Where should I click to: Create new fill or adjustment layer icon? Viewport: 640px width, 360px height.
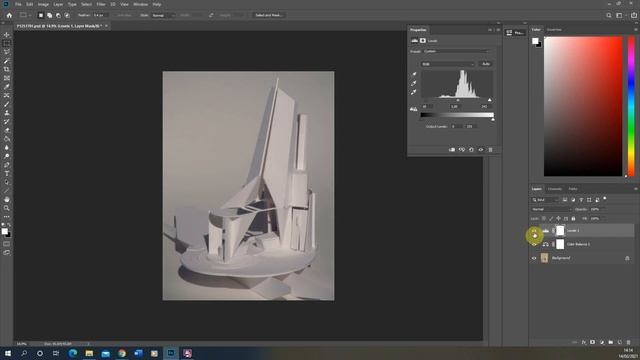click(602, 342)
